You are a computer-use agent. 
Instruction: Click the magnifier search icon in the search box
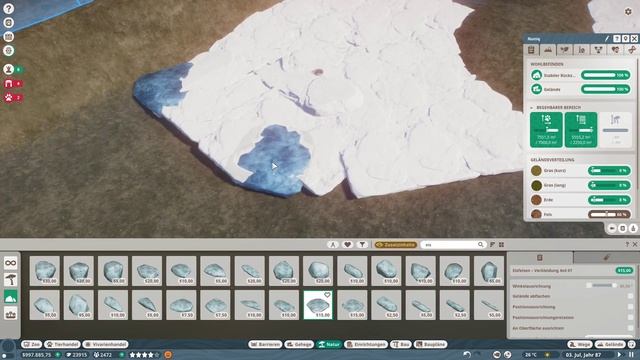(480, 244)
